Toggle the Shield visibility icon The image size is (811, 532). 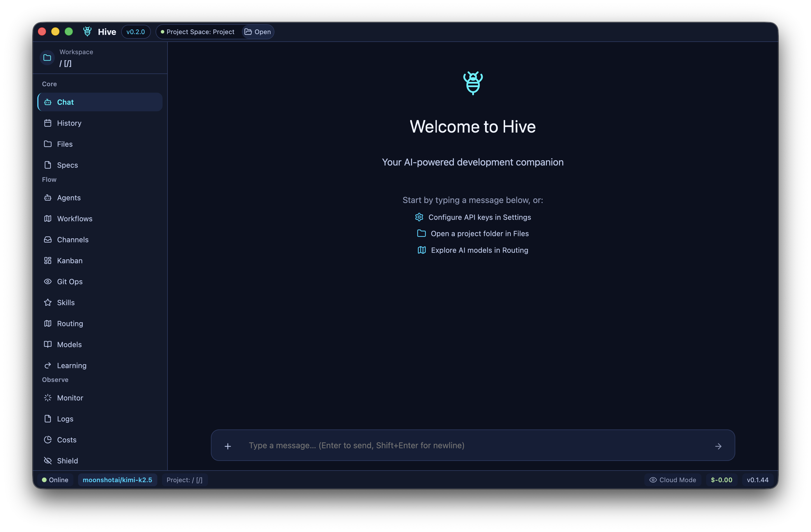coord(48,460)
